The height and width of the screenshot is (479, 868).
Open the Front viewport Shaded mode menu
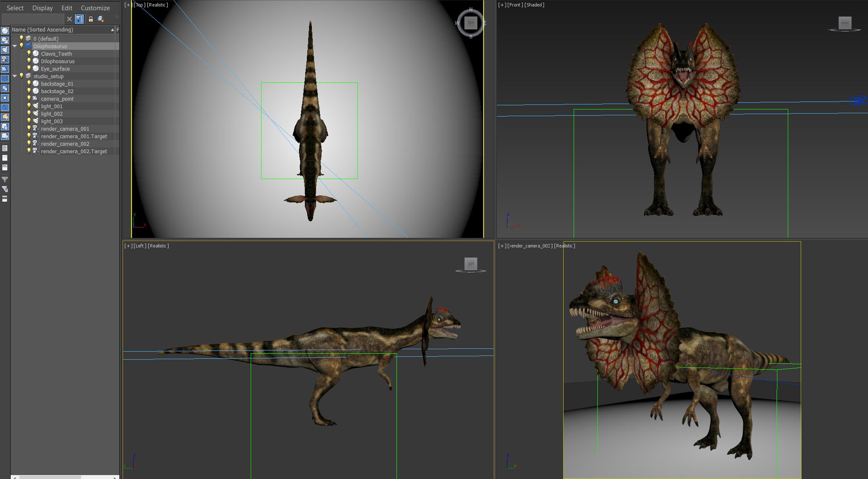(x=534, y=5)
